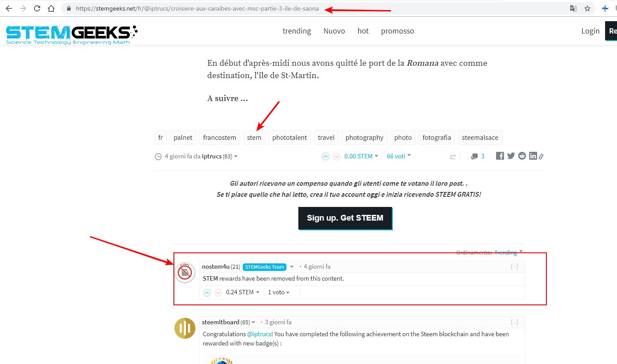Click the browser forward arrow
617x364 pixels.
(23, 8)
